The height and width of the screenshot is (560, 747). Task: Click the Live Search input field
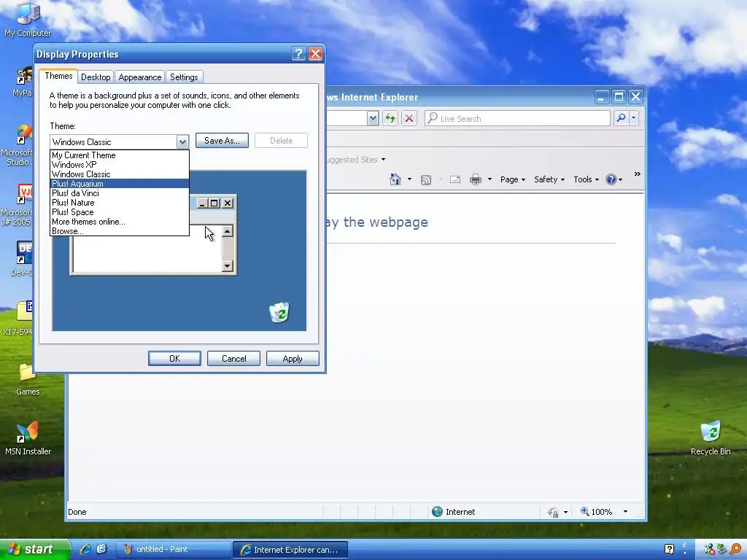point(517,118)
